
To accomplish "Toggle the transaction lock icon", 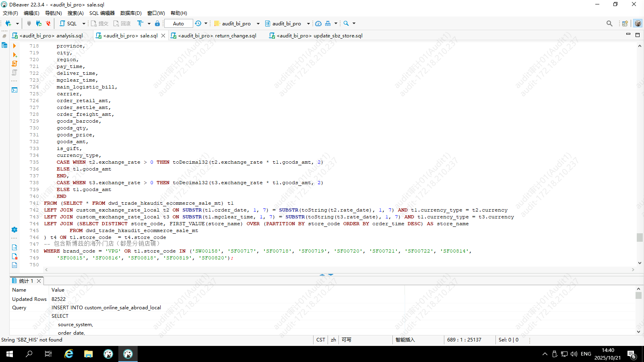I will [157, 24].
